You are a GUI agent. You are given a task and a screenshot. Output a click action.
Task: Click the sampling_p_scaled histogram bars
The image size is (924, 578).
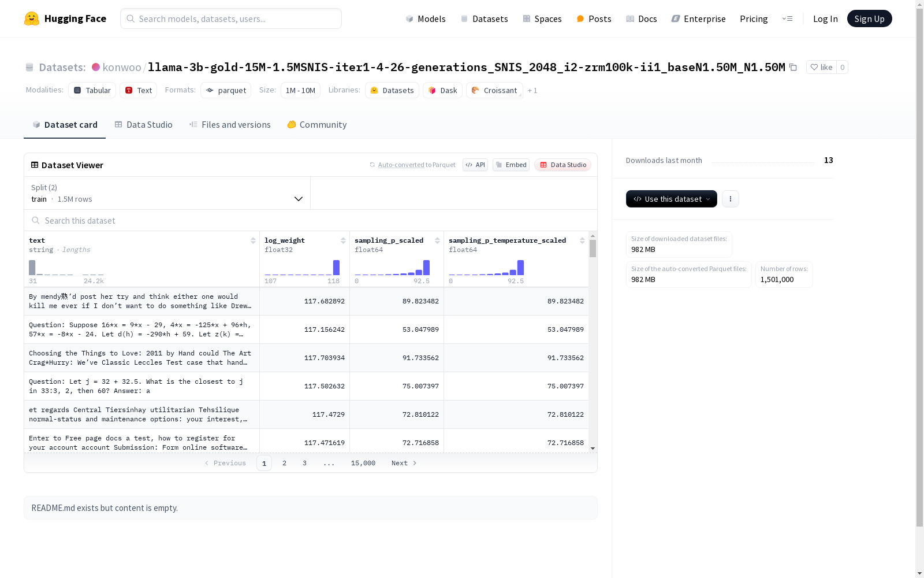coord(392,268)
